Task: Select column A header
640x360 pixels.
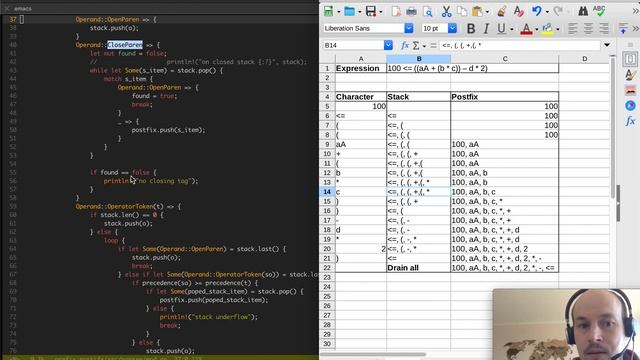Action: 361,59
